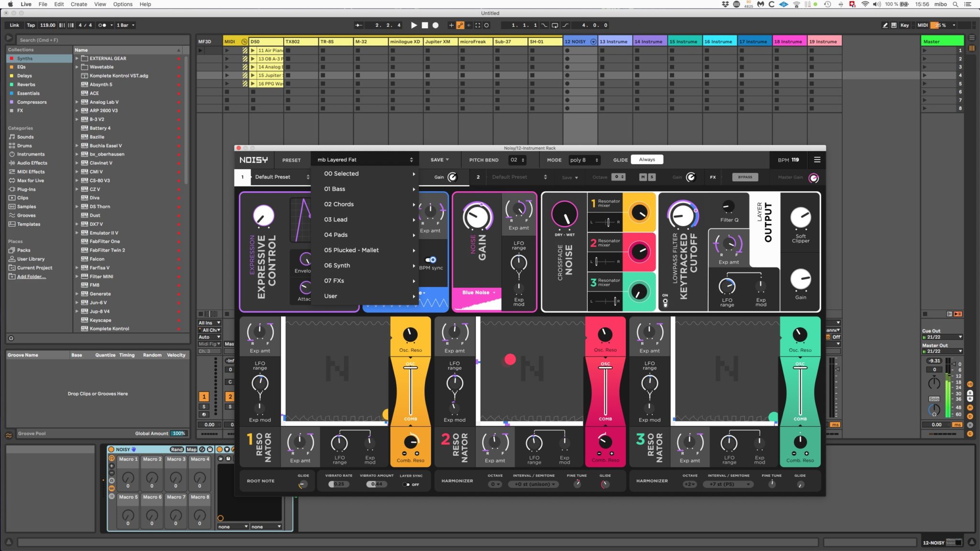Enable the Key map mode button
980x551 pixels.
coord(904,25)
